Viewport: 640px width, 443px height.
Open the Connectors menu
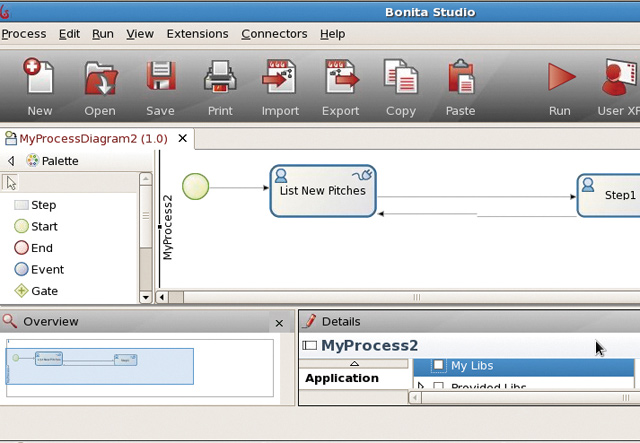274,34
